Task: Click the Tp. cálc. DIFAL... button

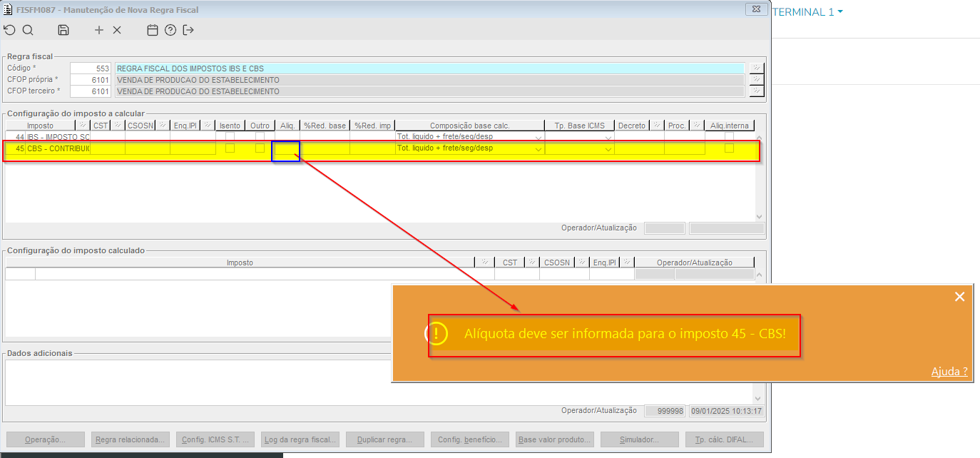Action: tap(725, 439)
